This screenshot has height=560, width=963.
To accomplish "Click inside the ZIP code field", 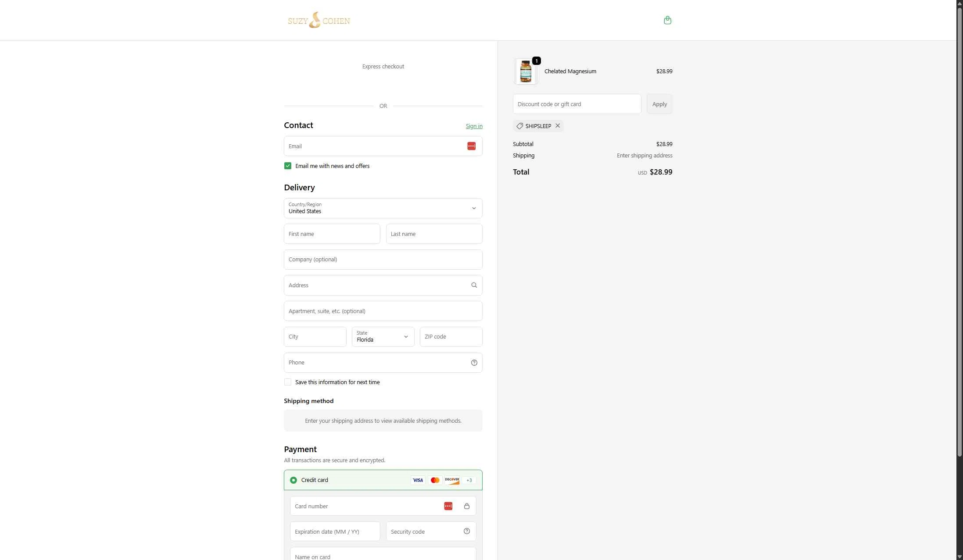I will 451,337.
